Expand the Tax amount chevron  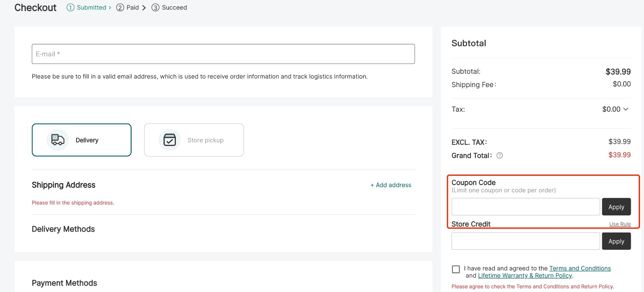pos(625,109)
